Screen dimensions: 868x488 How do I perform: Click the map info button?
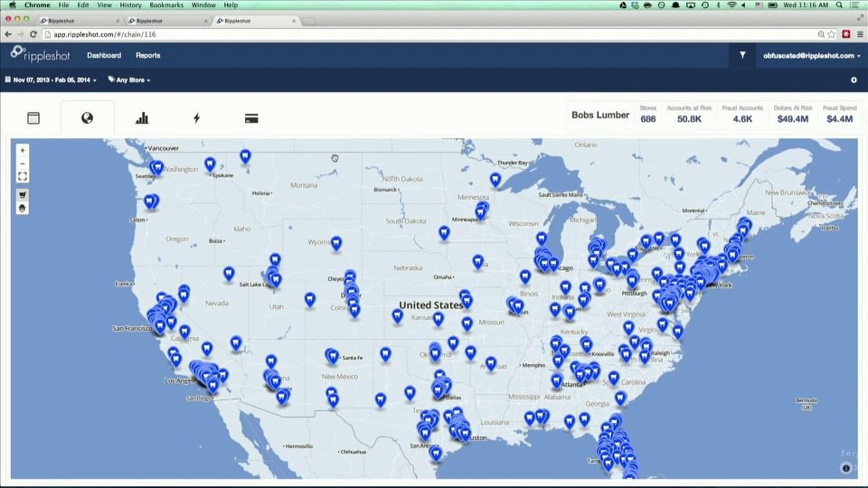click(846, 468)
